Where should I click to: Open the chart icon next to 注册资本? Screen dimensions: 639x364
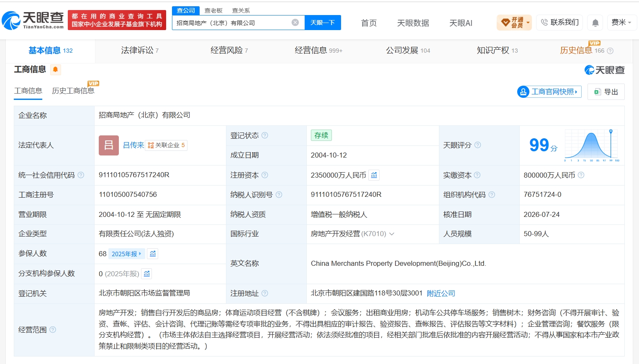374,175
